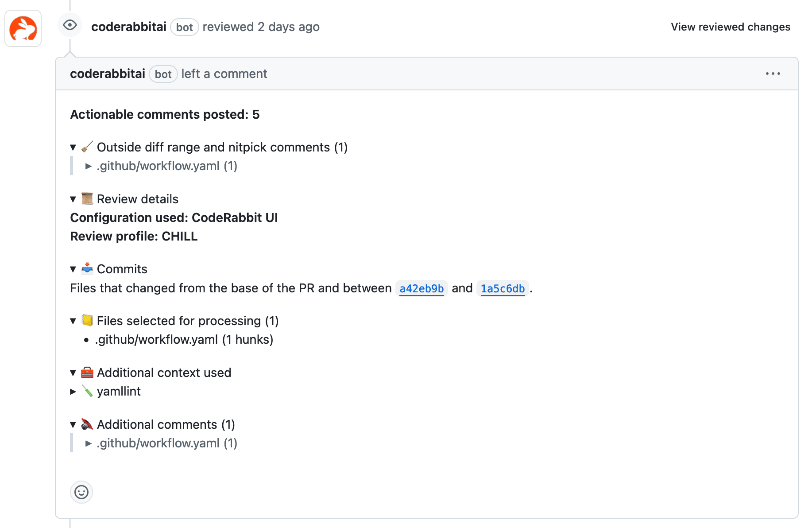Image resolution: width=812 pixels, height=528 pixels.
Task: Click the broom icon beside nitpick comments
Action: coord(87,147)
